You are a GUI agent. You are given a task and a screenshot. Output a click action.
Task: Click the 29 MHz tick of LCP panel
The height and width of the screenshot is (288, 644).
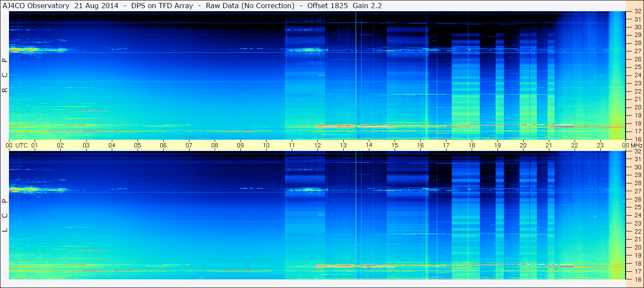638,175
